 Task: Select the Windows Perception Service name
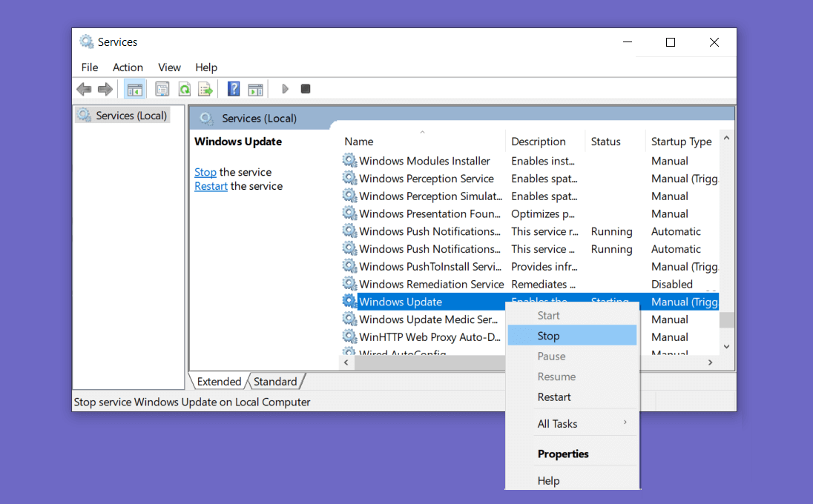point(427,179)
